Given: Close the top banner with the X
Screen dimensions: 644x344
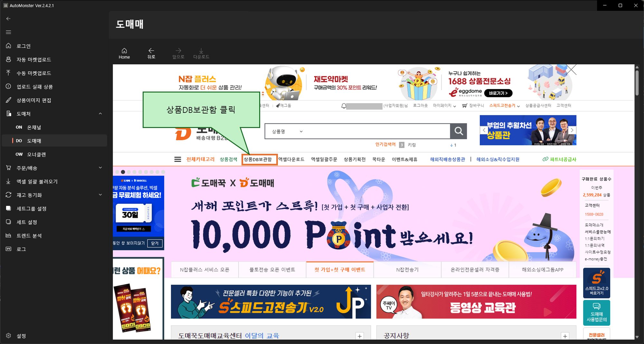Looking at the screenshot, I should coord(571,70).
